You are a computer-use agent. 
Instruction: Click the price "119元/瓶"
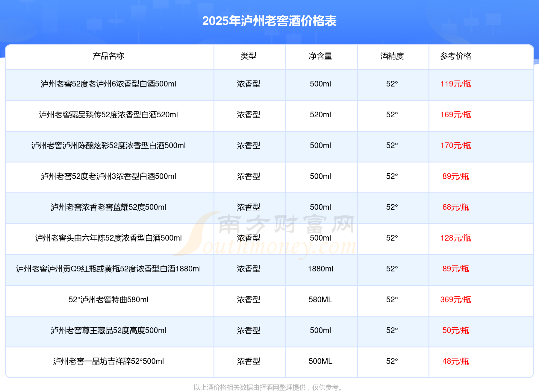pyautogui.click(x=456, y=84)
